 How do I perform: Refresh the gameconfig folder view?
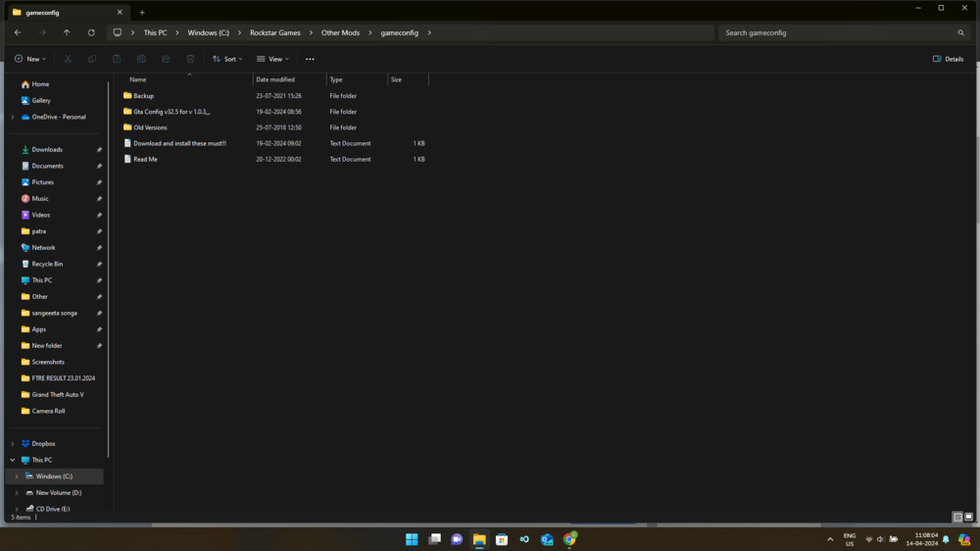(91, 32)
